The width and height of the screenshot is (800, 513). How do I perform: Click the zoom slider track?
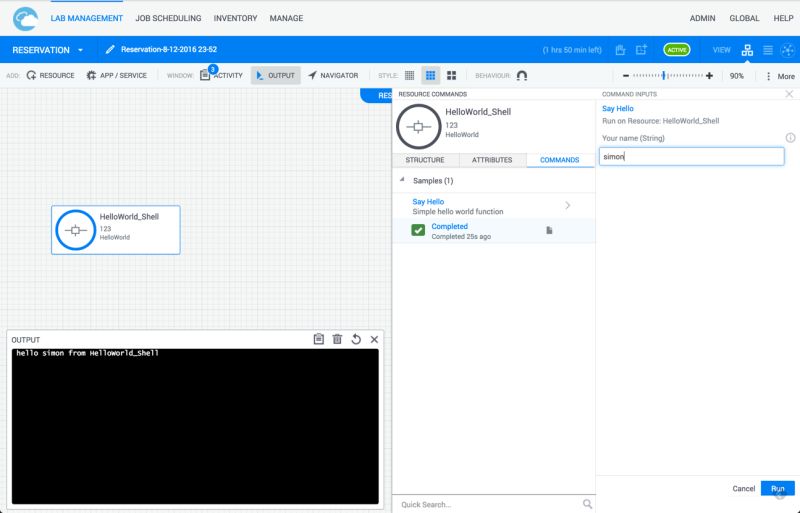[668, 76]
